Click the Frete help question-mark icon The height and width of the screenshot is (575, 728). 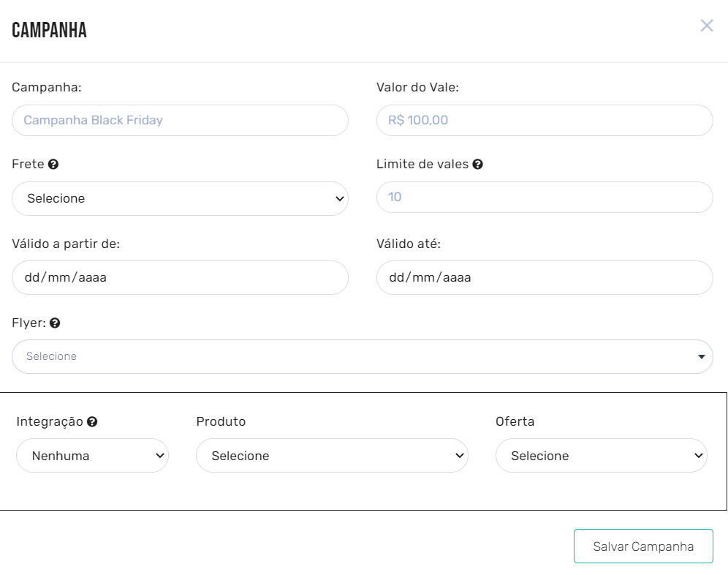[x=53, y=165]
